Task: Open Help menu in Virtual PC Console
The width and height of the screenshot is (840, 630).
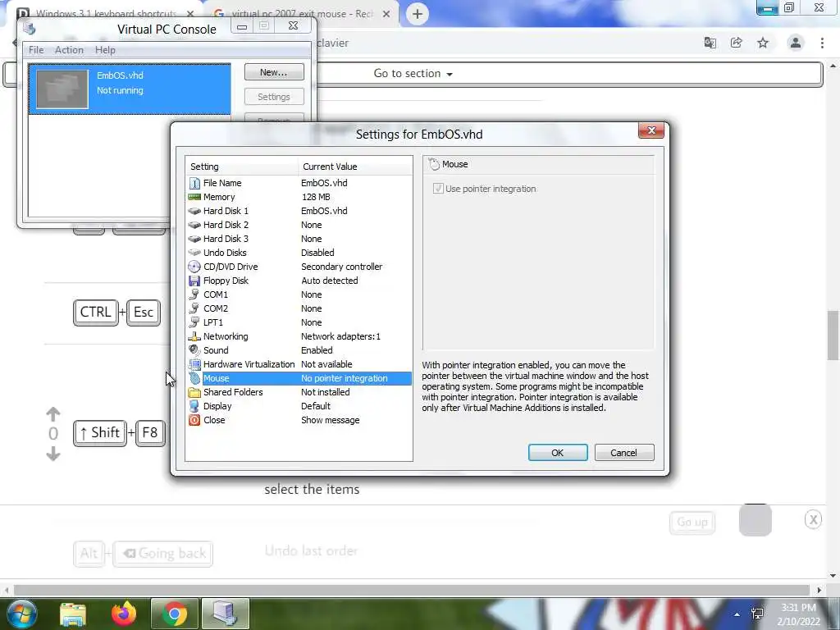Action: pos(105,50)
